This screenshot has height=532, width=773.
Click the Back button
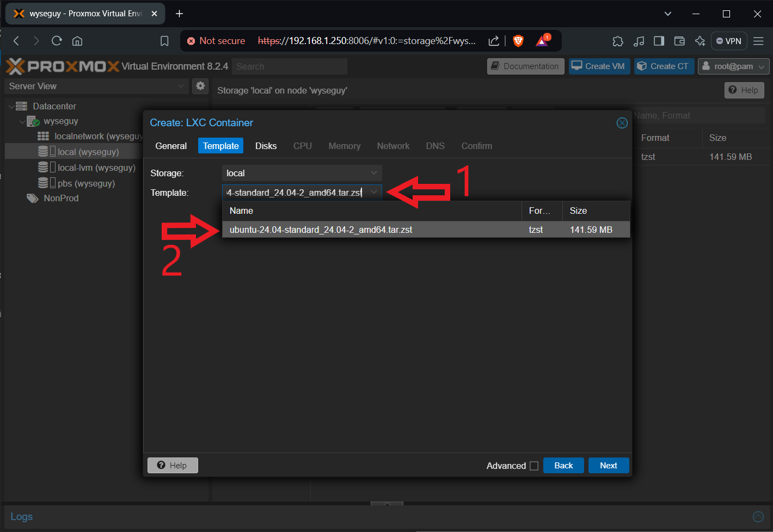[563, 466]
